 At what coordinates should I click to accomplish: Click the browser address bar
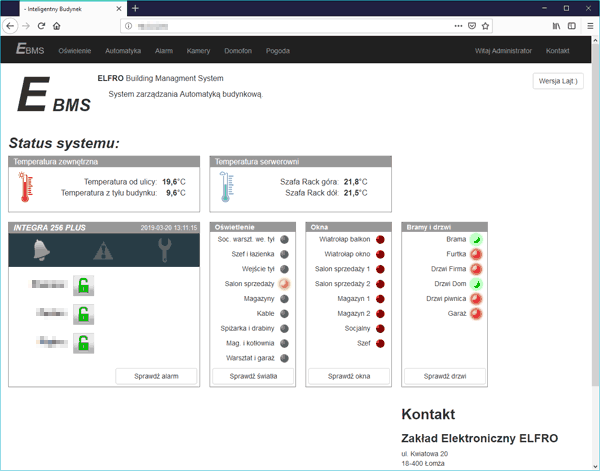[290, 25]
